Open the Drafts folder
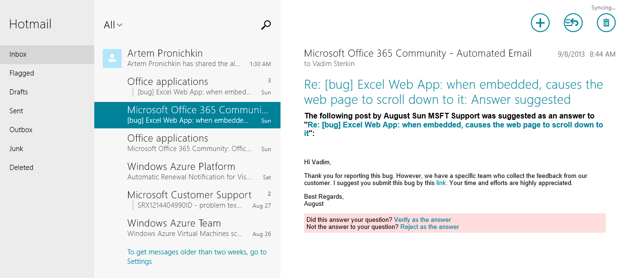This screenshot has width=644, height=278. pos(47,92)
